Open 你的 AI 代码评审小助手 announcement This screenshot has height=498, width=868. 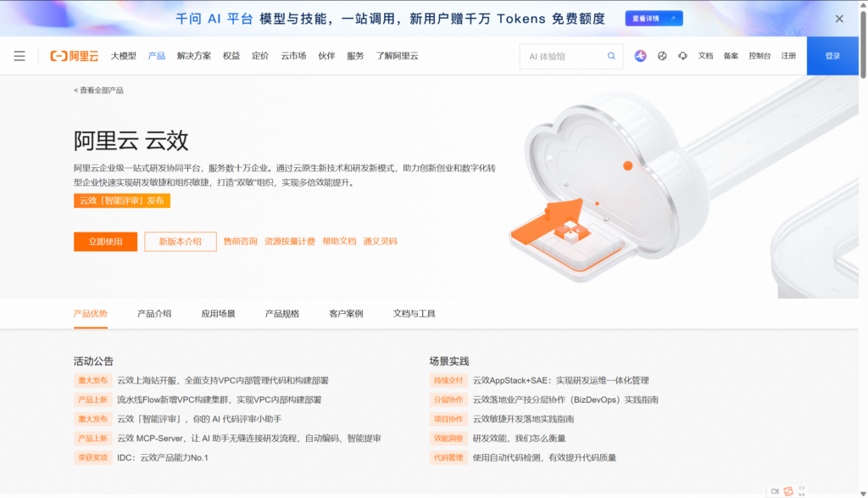199,419
